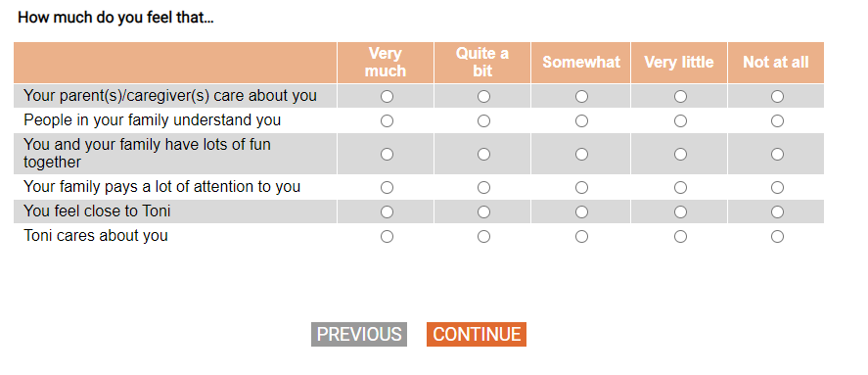Select 'Not at all' for feel close to Toni
Viewport: 868px width, 375px height.
777,212
